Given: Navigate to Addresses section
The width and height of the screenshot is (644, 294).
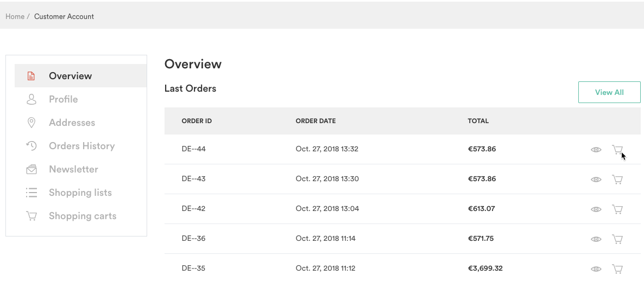Looking at the screenshot, I should click(x=72, y=123).
